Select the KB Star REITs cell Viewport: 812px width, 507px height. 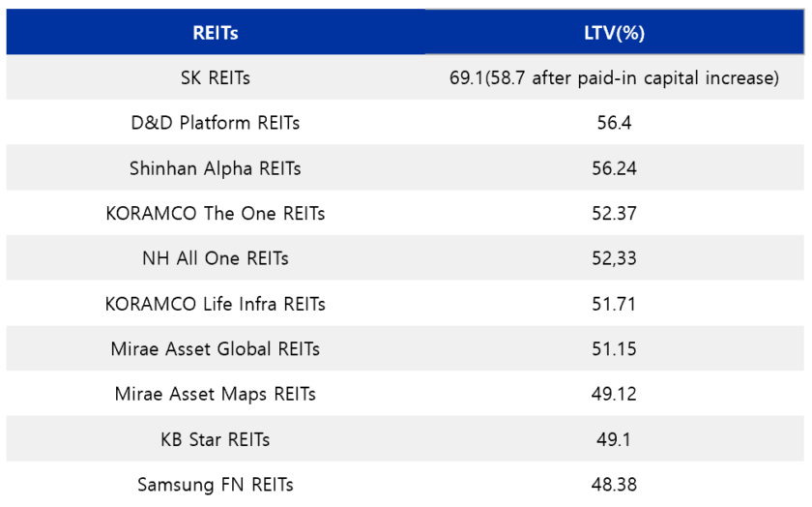coord(216,439)
